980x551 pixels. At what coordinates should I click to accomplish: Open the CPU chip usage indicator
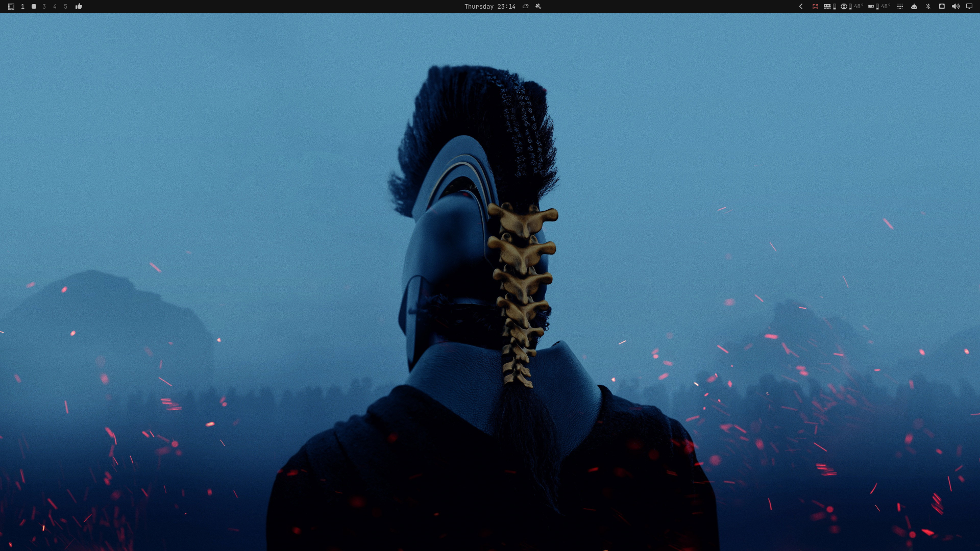pos(844,7)
